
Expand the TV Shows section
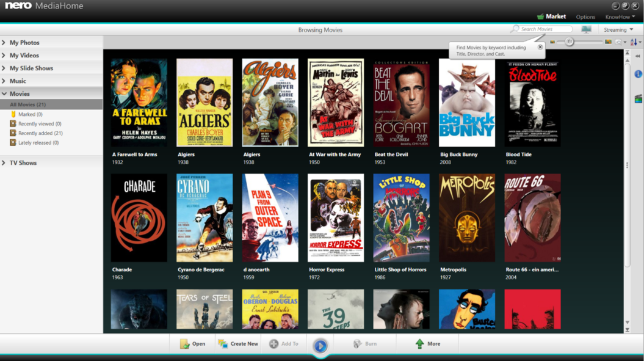click(x=51, y=162)
